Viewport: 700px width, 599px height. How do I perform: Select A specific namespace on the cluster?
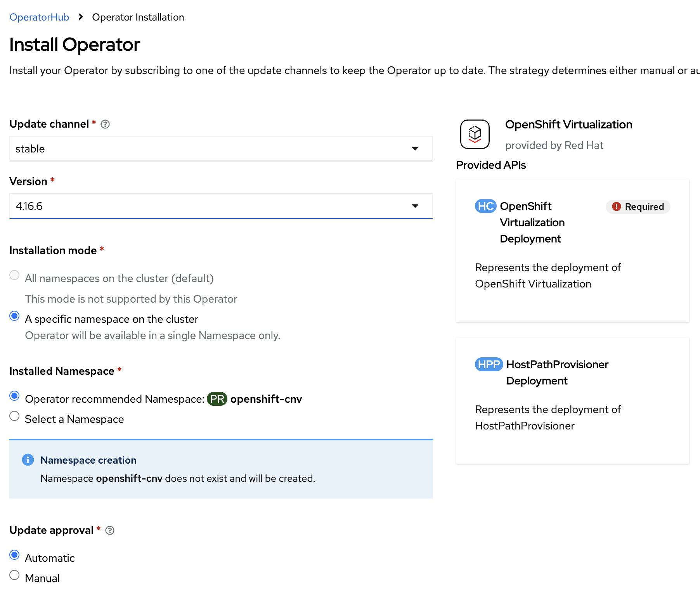tap(14, 316)
